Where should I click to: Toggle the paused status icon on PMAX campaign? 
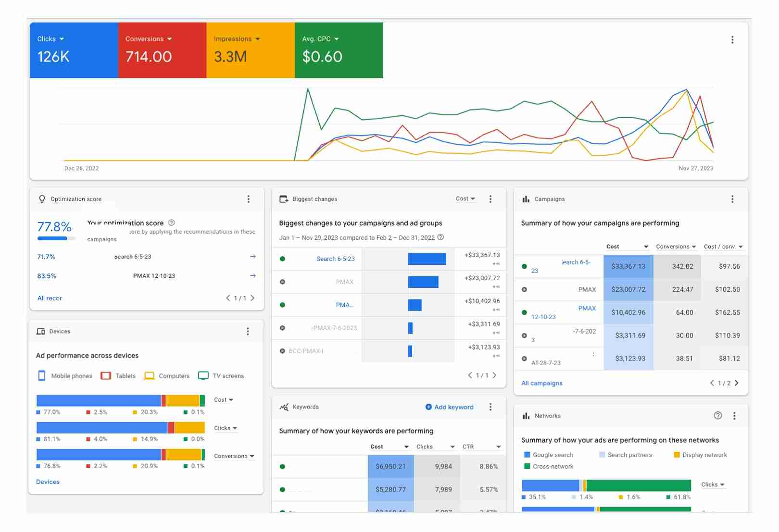coord(524,289)
